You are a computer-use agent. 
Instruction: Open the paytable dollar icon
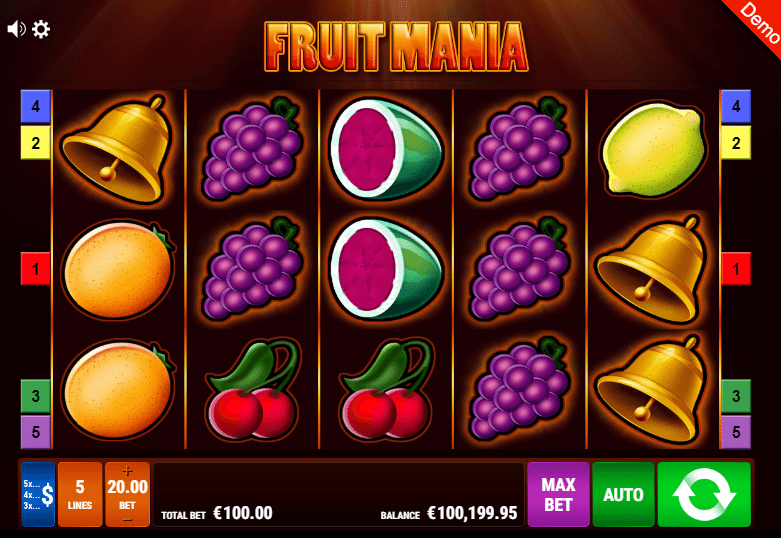(x=38, y=494)
